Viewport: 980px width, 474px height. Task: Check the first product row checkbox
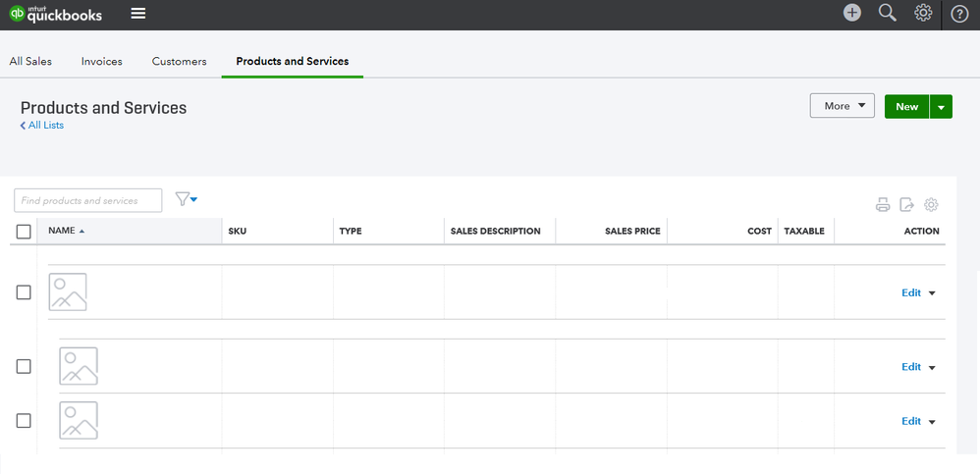tap(24, 292)
